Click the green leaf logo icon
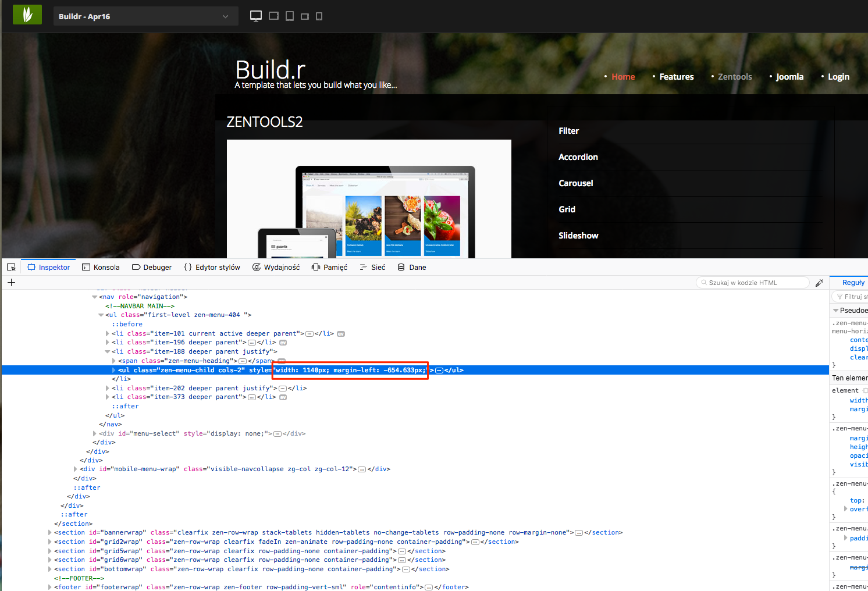The width and height of the screenshot is (868, 591). tap(27, 15)
